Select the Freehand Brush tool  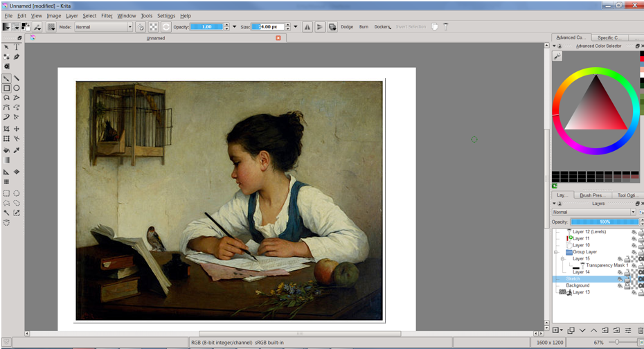click(x=6, y=78)
